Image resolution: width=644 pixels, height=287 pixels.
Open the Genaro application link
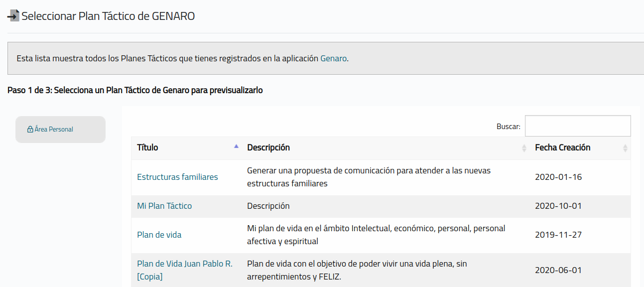tap(333, 58)
